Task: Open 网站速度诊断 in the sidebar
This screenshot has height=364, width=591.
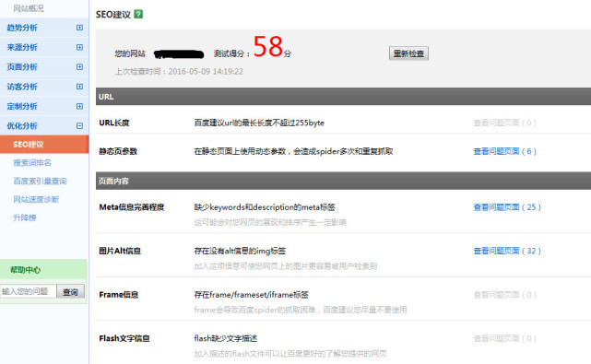Action: point(36,199)
